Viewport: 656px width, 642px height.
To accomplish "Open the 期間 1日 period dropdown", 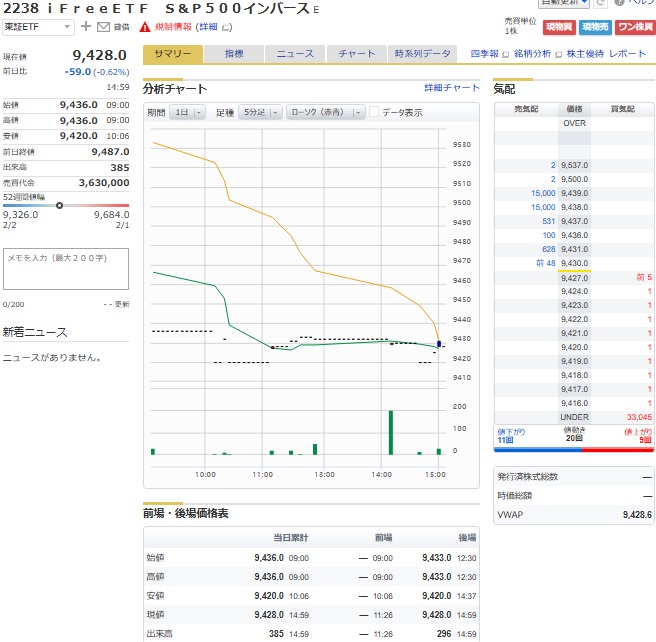I will pyautogui.click(x=187, y=113).
